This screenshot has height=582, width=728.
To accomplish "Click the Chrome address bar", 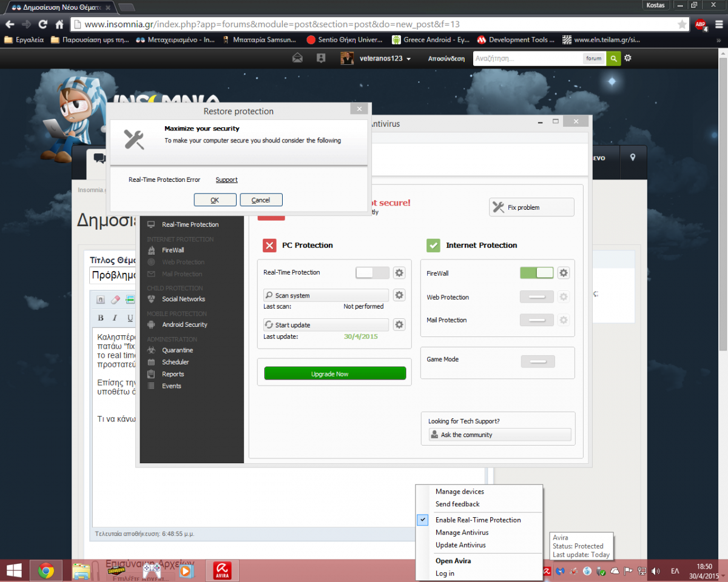I will (379, 25).
